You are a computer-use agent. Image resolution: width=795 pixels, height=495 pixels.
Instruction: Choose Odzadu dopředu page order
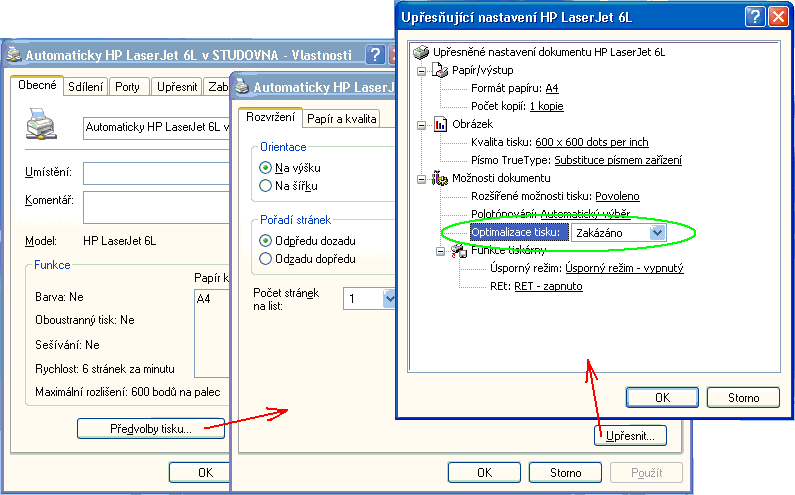(265, 259)
